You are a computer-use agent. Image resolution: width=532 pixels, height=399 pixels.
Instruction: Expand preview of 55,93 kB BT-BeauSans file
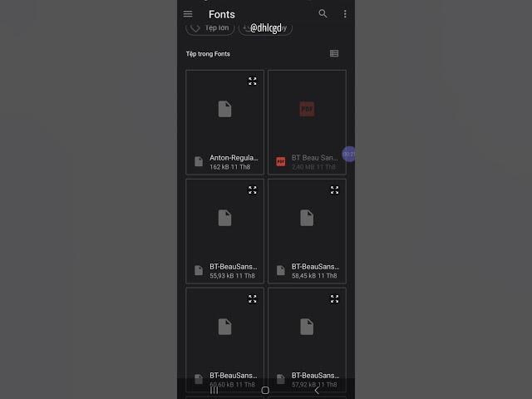point(252,190)
